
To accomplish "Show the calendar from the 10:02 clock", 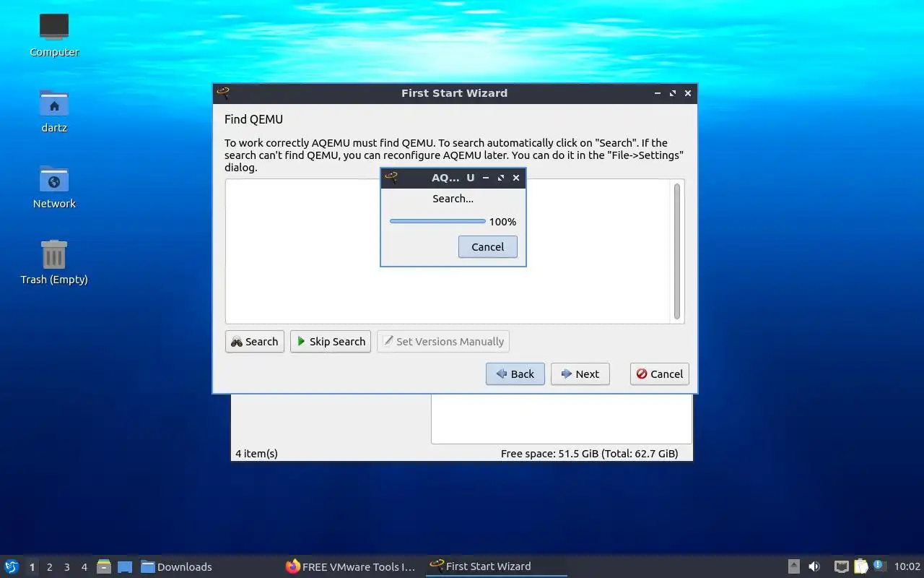I will (x=907, y=567).
